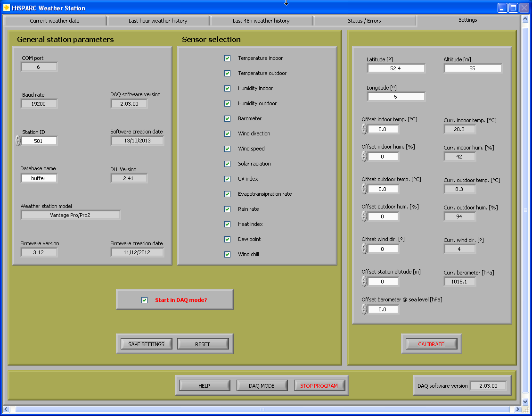Select the Settings tab
The height and width of the screenshot is (416, 532).
tap(467, 20)
